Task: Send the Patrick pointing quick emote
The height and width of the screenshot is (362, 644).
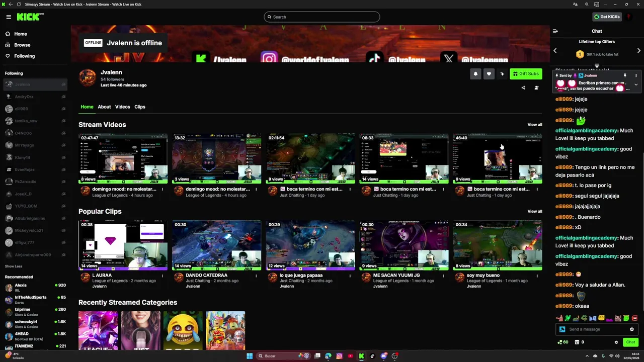Action: pos(559,318)
